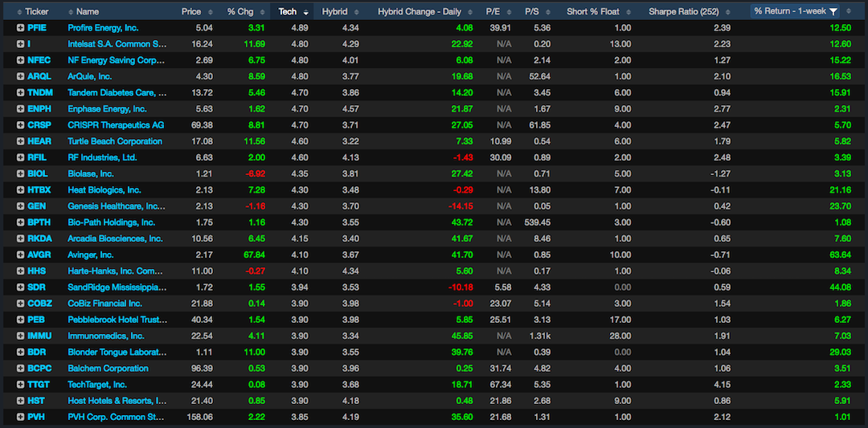Expand the RFIL row plus icon

point(20,157)
